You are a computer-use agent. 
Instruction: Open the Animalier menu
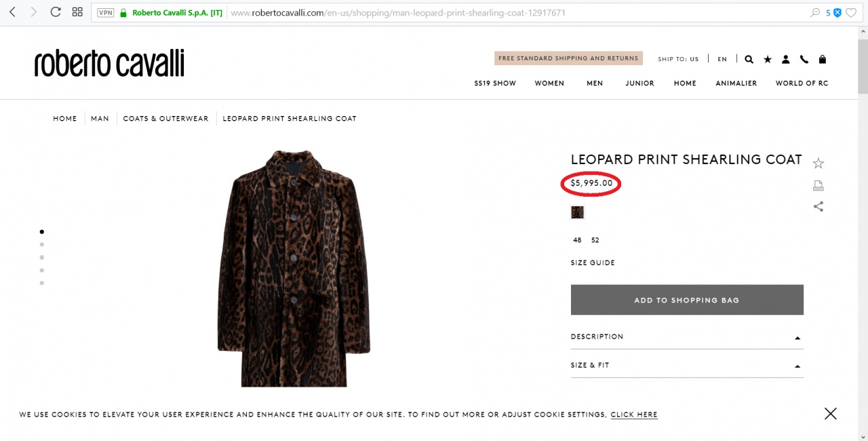pyautogui.click(x=736, y=83)
